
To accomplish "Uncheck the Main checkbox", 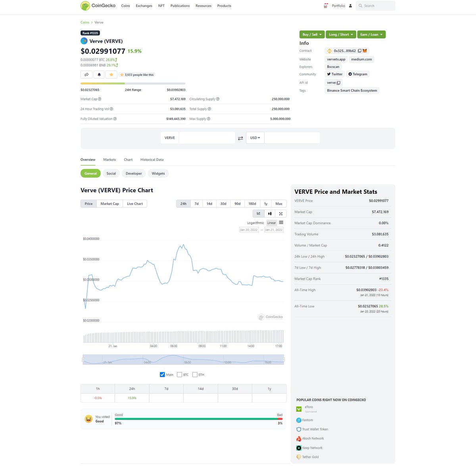I will 162,374.
